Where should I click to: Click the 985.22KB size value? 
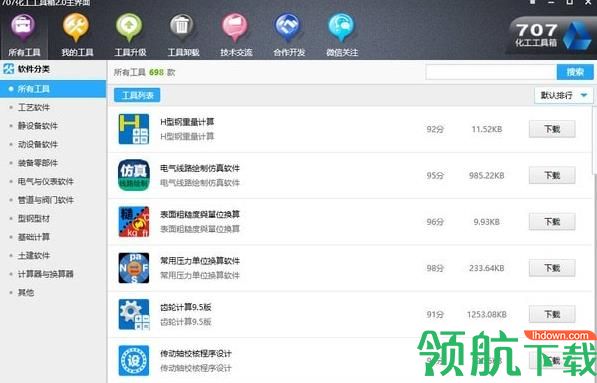pos(487,176)
